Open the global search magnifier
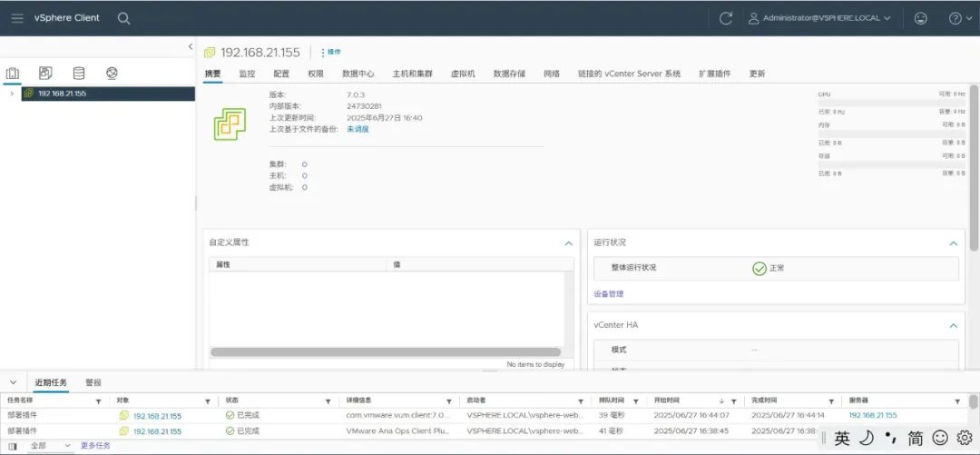This screenshot has height=455, width=980. click(x=123, y=18)
